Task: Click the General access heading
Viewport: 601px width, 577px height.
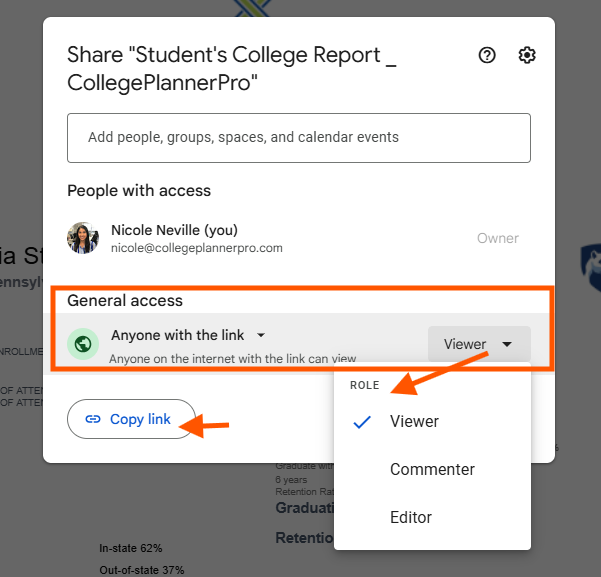Action: coord(125,300)
